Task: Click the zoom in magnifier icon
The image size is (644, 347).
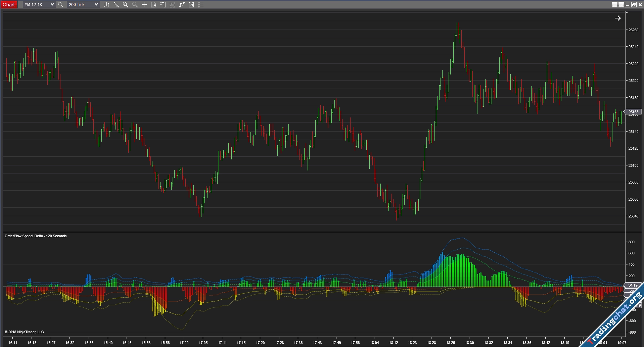Action: tap(125, 5)
